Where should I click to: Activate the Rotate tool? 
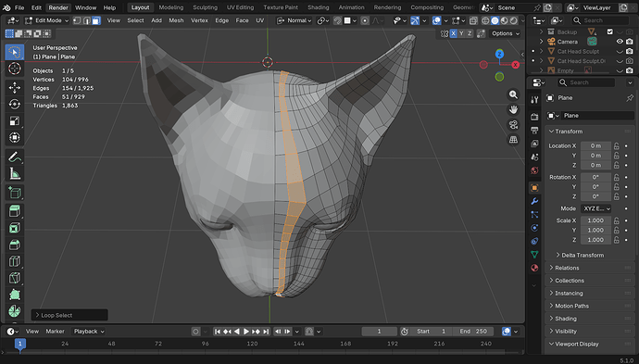click(x=15, y=105)
